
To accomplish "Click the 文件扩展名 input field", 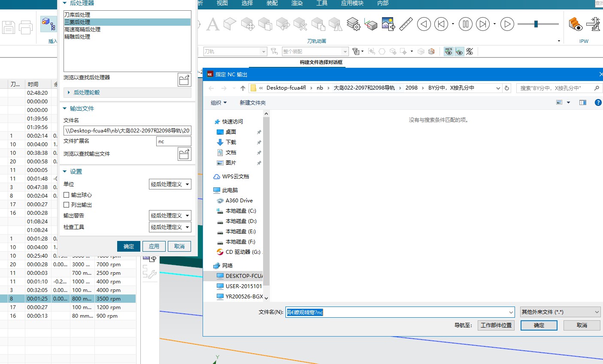I will click(173, 141).
